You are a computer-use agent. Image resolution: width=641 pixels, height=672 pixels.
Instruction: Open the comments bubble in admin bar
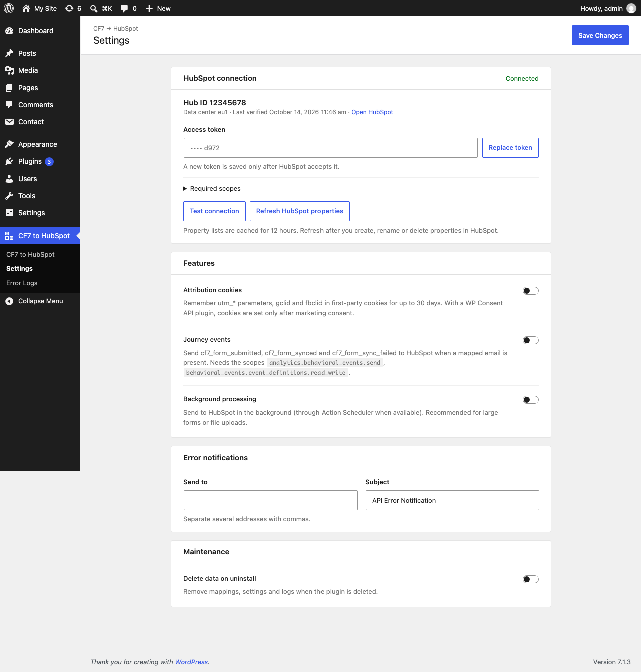click(x=124, y=8)
